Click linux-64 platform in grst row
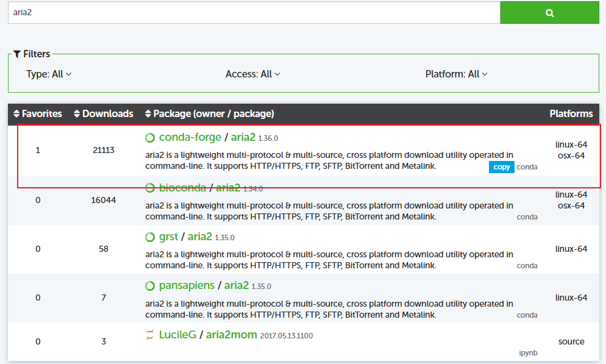Screen dimensions: 606x364 click(571, 249)
